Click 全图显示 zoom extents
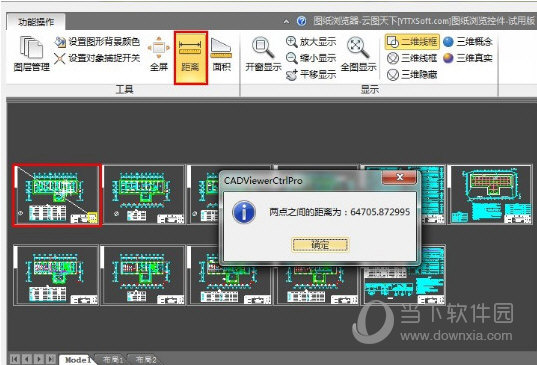Viewport: 537px width, 365px height. pyautogui.click(x=359, y=54)
